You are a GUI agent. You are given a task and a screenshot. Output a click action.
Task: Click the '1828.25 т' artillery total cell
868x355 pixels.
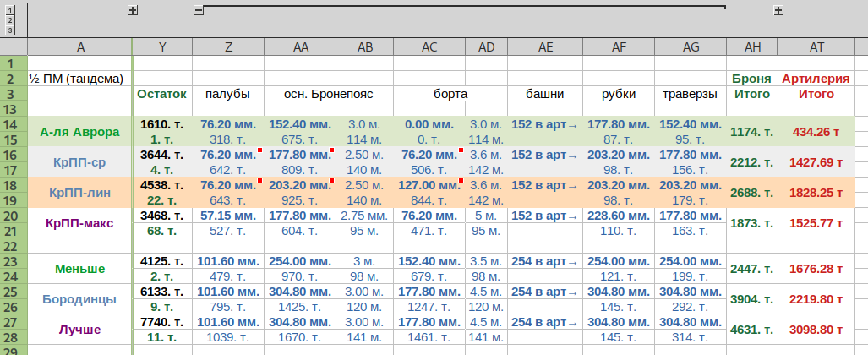[x=817, y=193]
